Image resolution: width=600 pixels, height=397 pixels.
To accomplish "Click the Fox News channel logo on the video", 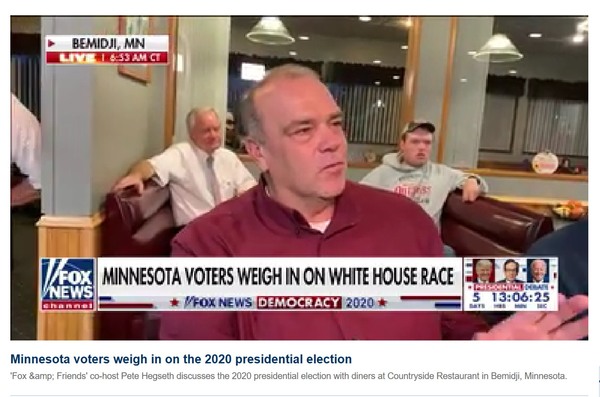I will 68,284.
